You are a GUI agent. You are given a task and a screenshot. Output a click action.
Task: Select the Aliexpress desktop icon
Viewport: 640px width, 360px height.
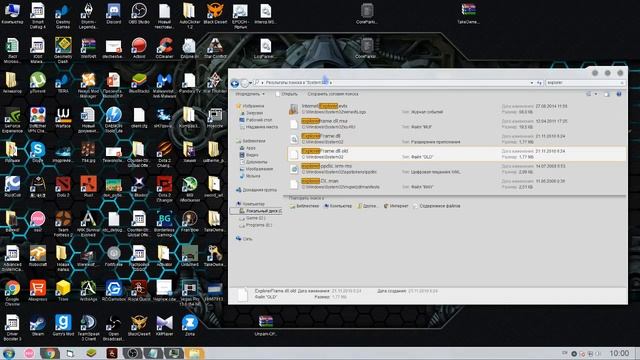click(x=38, y=291)
